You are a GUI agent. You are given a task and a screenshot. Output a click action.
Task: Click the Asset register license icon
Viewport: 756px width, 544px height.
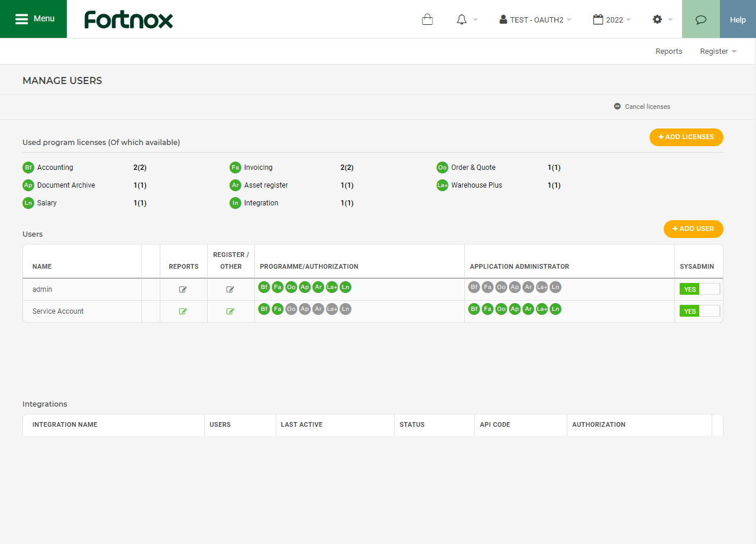235,185
